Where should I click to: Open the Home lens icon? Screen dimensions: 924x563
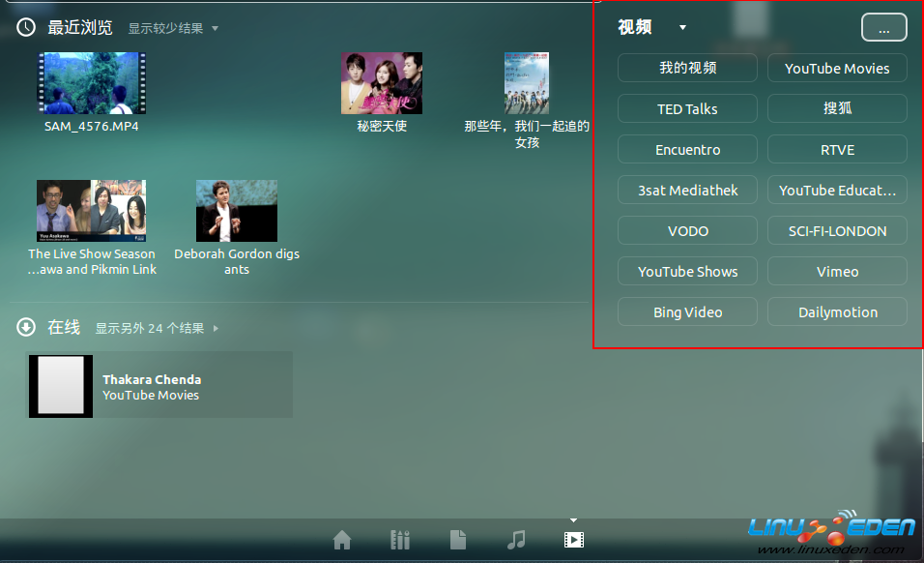341,540
